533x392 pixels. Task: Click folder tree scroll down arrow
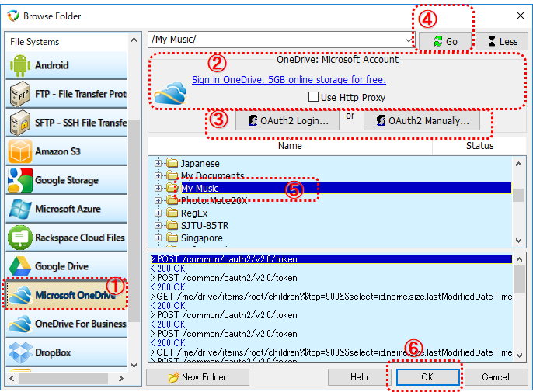tap(518, 240)
